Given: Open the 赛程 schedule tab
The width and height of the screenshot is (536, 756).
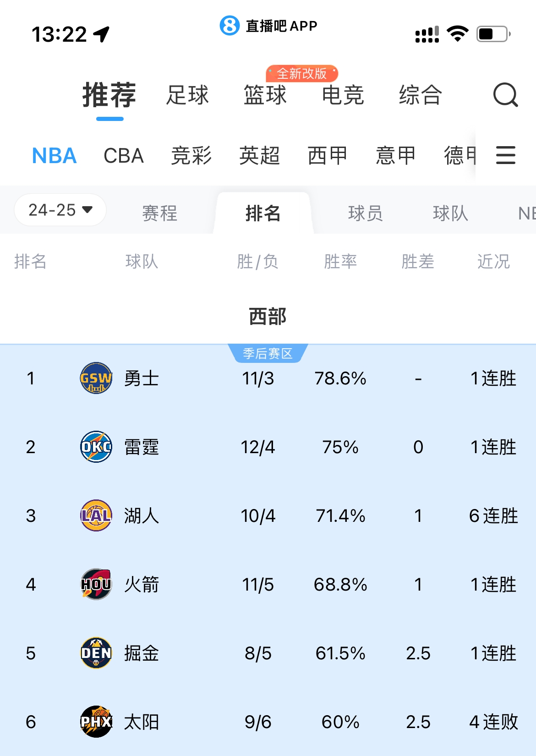Looking at the screenshot, I should pyautogui.click(x=159, y=213).
